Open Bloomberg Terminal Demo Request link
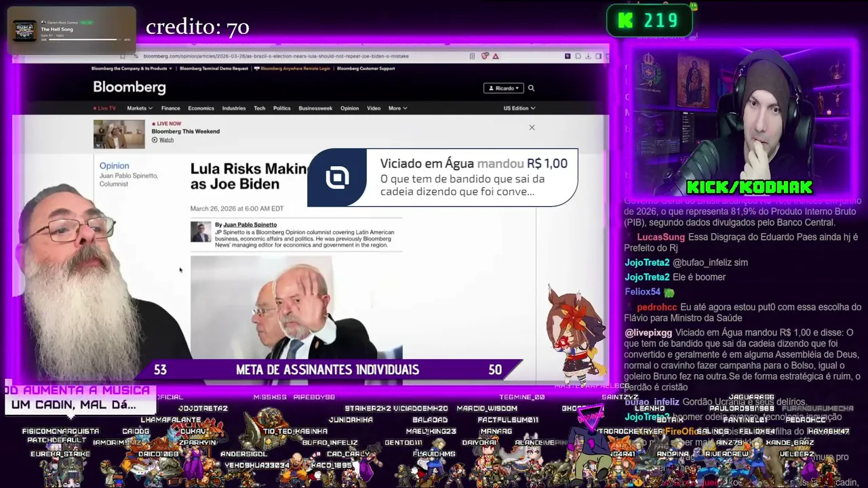 [214, 68]
